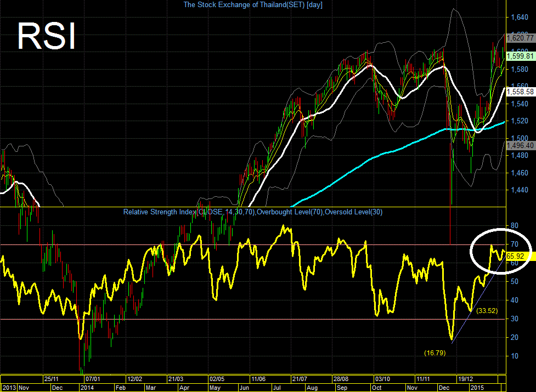
Task: Click the Sep month label
Action: [x=342, y=388]
